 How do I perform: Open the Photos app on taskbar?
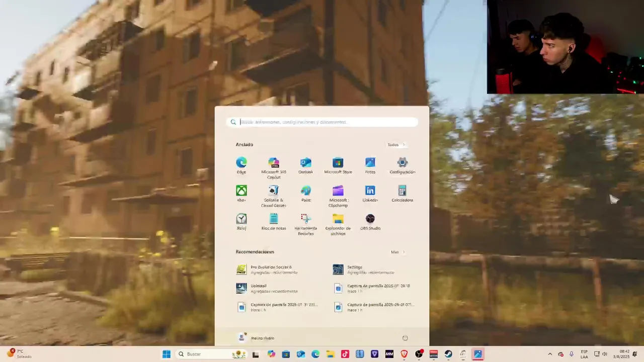[477, 354]
